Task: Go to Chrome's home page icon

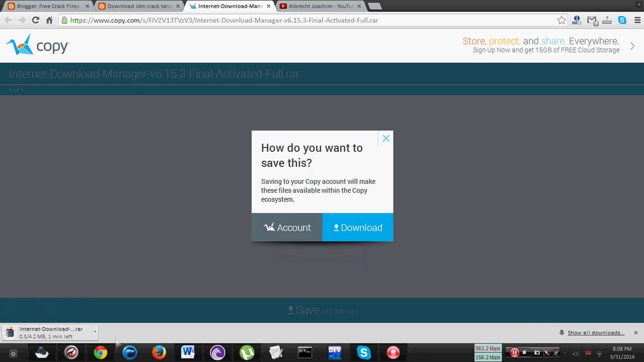Action: click(49, 20)
